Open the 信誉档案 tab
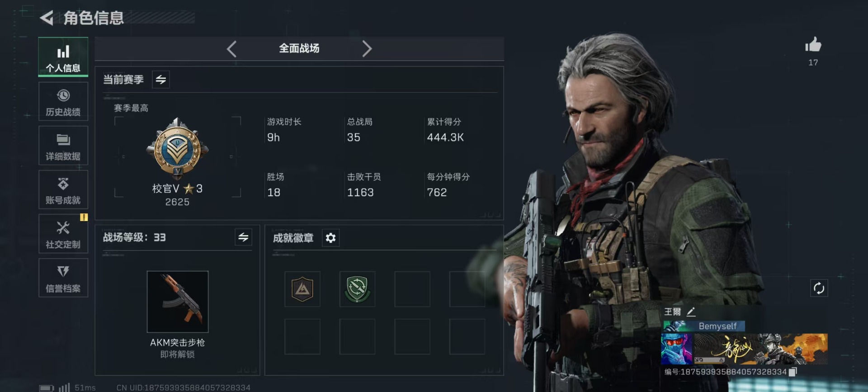 point(63,278)
